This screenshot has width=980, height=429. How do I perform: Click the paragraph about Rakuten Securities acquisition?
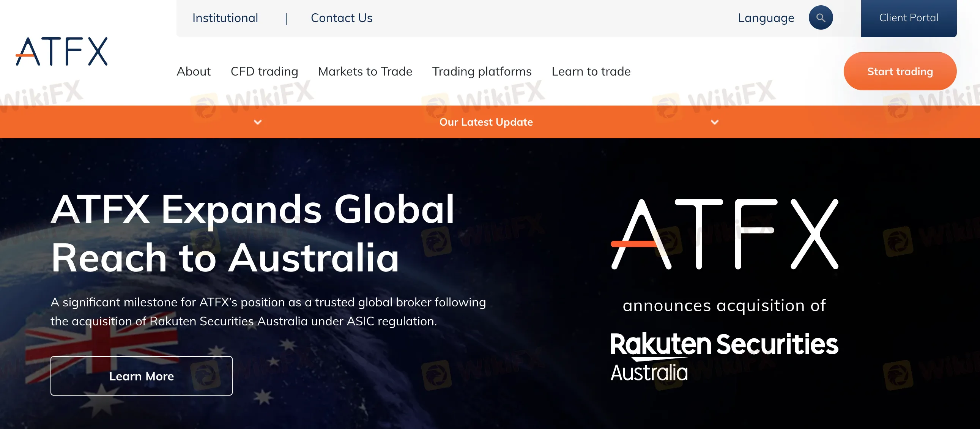point(268,311)
